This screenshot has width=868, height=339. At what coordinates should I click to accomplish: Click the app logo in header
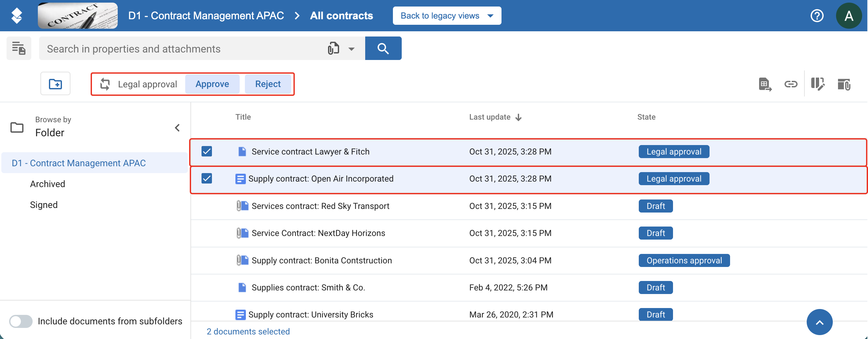pos(17,16)
